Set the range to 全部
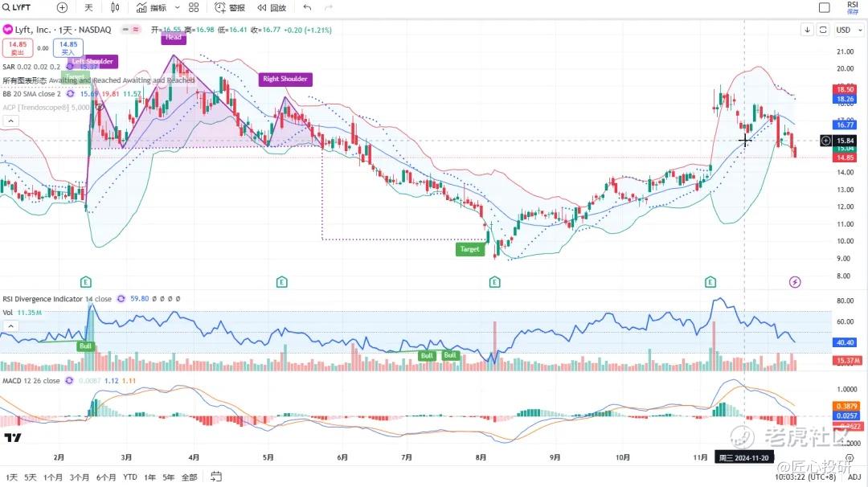This screenshot has width=868, height=487. tap(190, 477)
